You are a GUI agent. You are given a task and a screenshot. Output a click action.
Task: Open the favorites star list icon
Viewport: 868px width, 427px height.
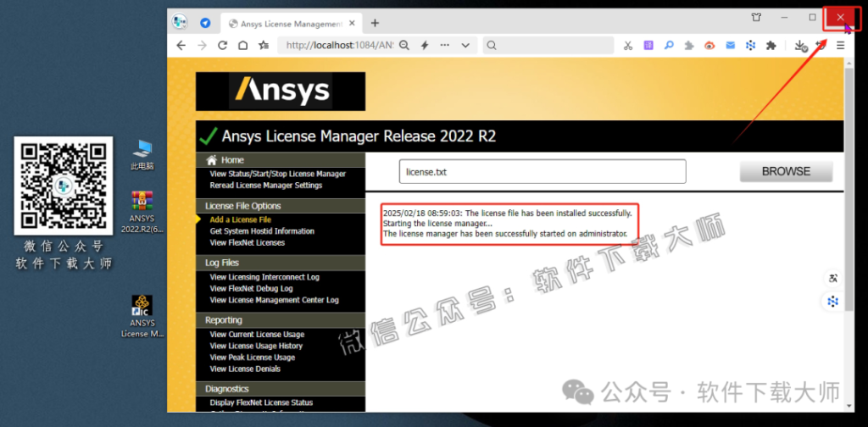click(x=264, y=46)
